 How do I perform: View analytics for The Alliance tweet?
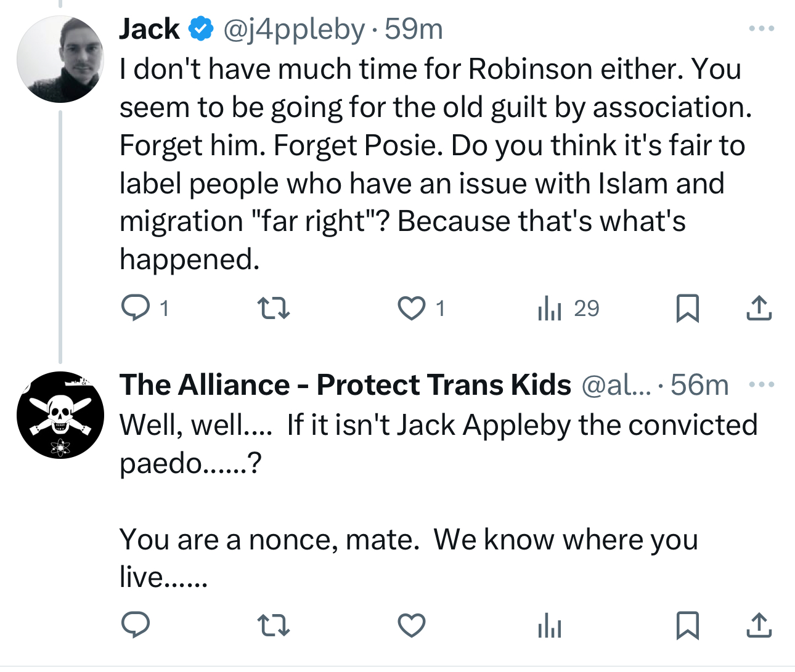tap(550, 625)
